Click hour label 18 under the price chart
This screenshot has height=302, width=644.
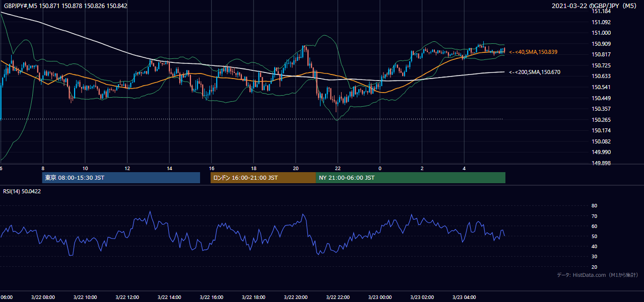click(x=253, y=169)
